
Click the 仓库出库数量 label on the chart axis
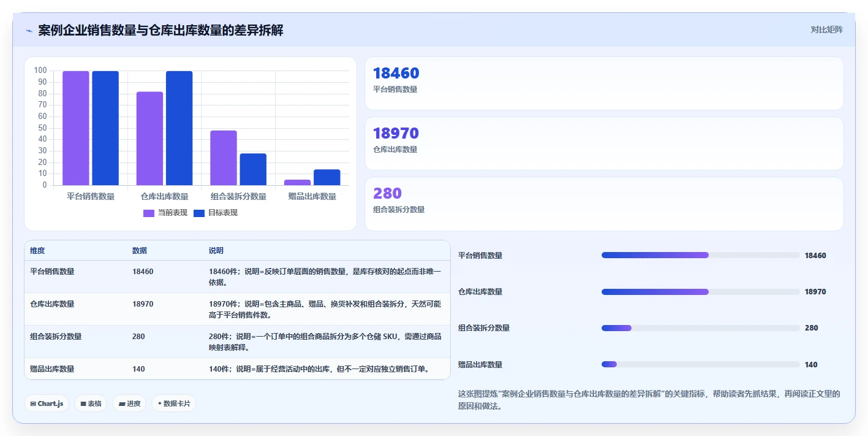click(x=164, y=196)
